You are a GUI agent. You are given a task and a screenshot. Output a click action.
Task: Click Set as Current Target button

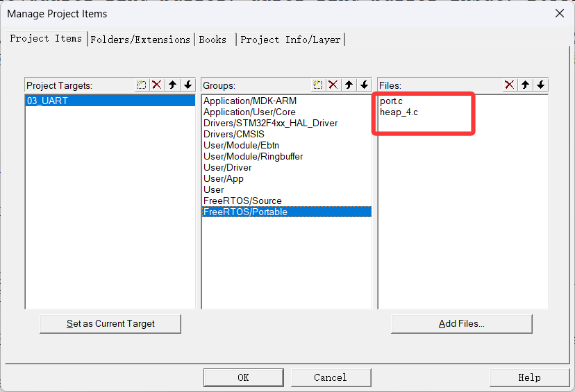(x=110, y=323)
